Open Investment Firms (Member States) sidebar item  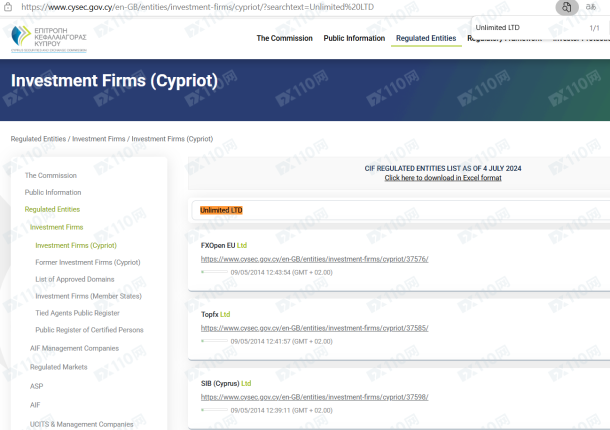88,296
